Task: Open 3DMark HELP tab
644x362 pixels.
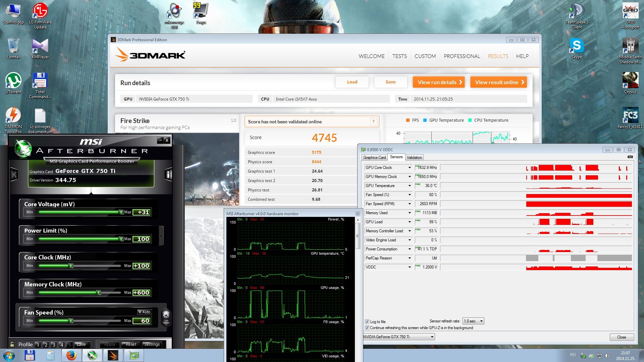Action: tap(522, 56)
